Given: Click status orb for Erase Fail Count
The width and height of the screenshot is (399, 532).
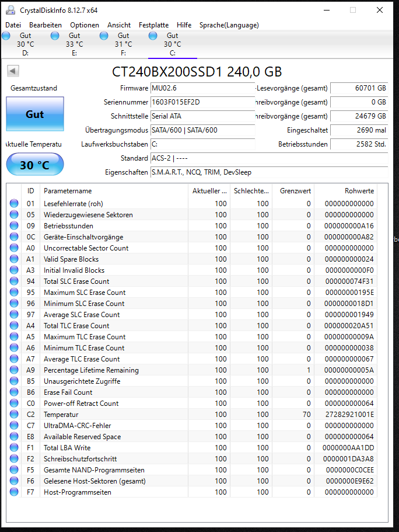Looking at the screenshot, I should [x=14, y=392].
